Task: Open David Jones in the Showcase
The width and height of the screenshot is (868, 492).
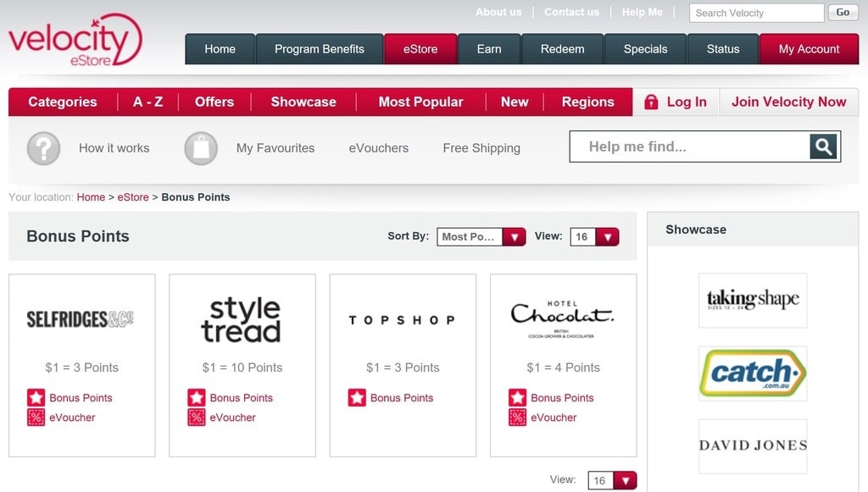Action: click(753, 446)
